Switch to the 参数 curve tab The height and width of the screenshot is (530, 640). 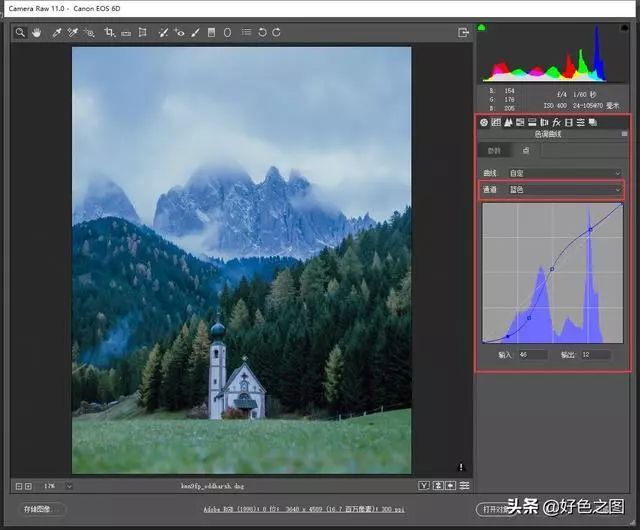click(x=494, y=151)
